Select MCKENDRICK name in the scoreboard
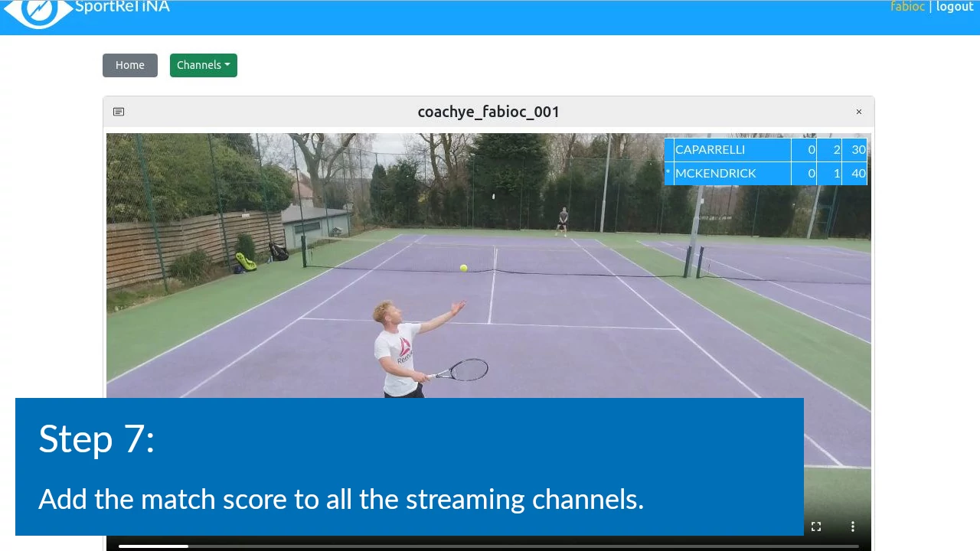Screen dimensions: 980x551 point(715,174)
